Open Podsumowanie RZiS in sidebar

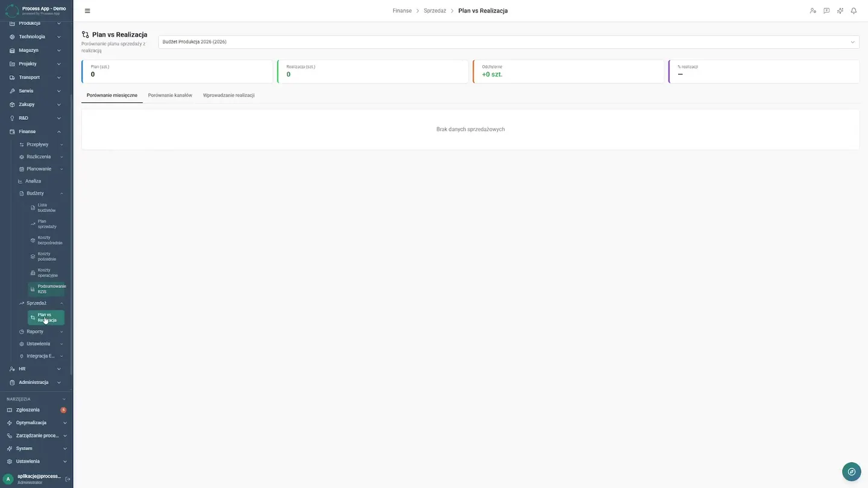46,289
